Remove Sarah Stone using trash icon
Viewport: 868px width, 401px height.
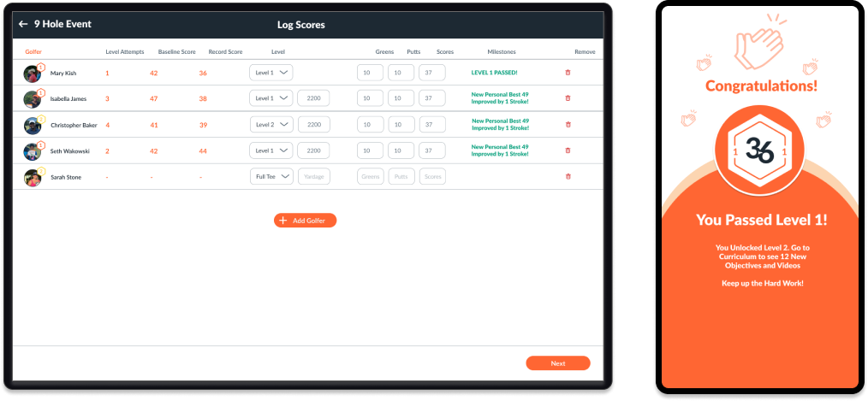pyautogui.click(x=568, y=177)
